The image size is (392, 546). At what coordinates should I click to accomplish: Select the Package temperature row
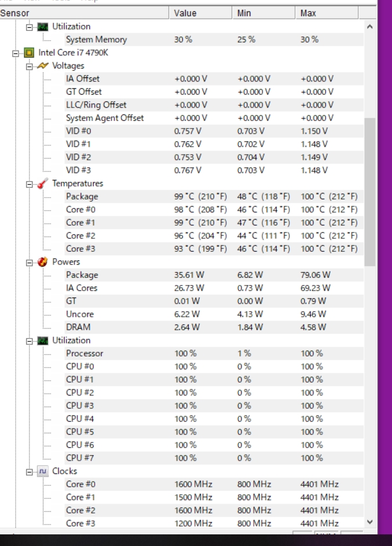click(x=82, y=197)
